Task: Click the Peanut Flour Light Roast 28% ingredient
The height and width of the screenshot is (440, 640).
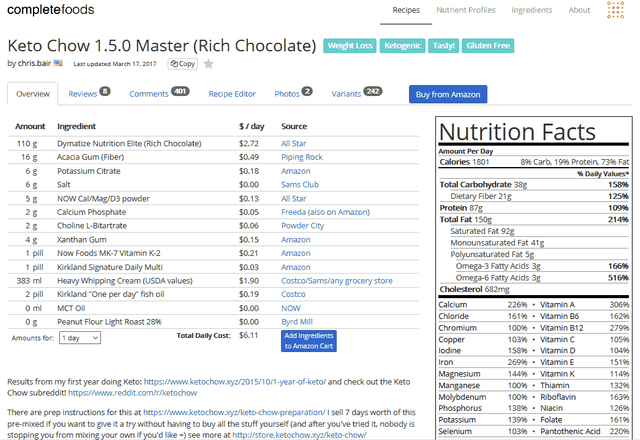Action: tap(109, 322)
